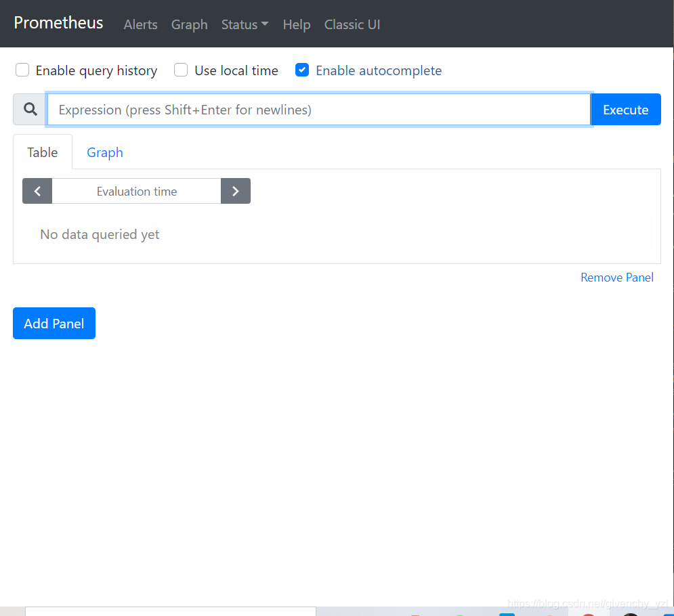Image resolution: width=674 pixels, height=616 pixels.
Task: Open the Alerts page
Action: tap(141, 24)
